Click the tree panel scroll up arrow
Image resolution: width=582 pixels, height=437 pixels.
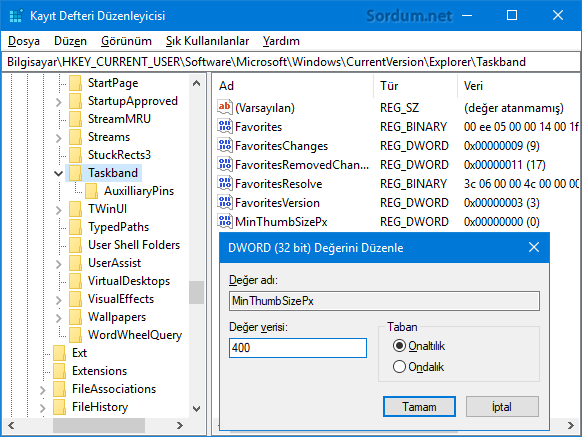(x=196, y=83)
